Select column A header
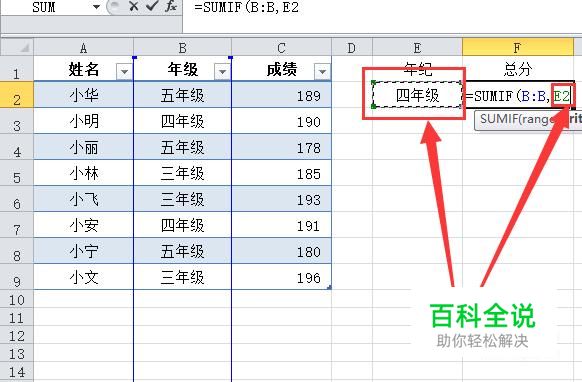The height and width of the screenshot is (382, 582). click(x=84, y=48)
